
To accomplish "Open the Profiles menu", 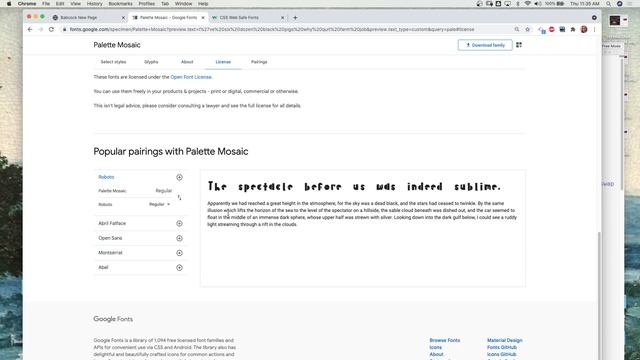I will click(x=147, y=4).
